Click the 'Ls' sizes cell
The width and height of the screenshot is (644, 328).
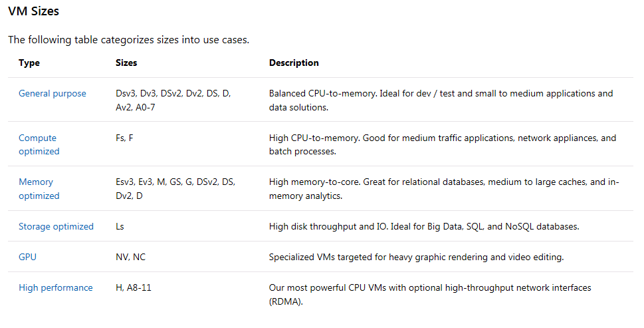120,226
